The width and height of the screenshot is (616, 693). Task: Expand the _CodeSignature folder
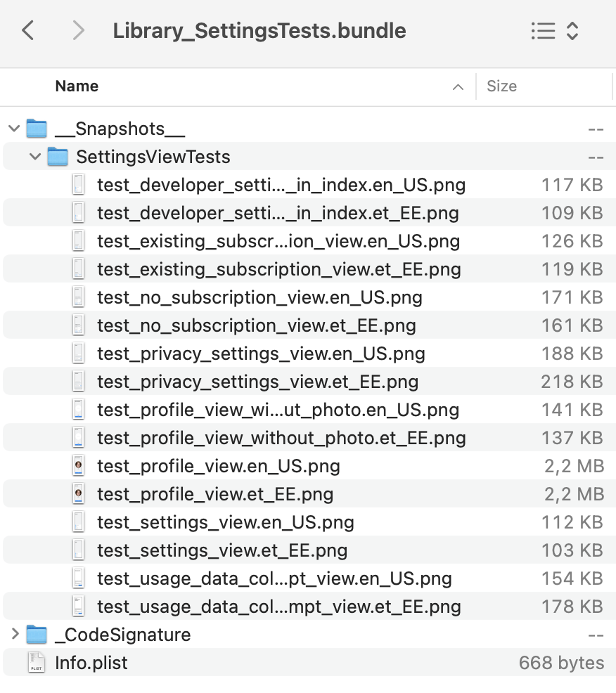(x=13, y=635)
